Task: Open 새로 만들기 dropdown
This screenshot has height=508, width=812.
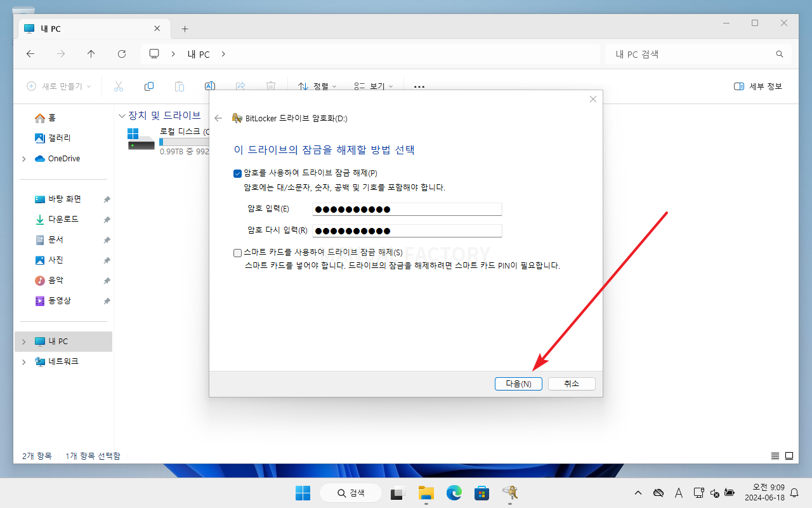Action: 59,86
